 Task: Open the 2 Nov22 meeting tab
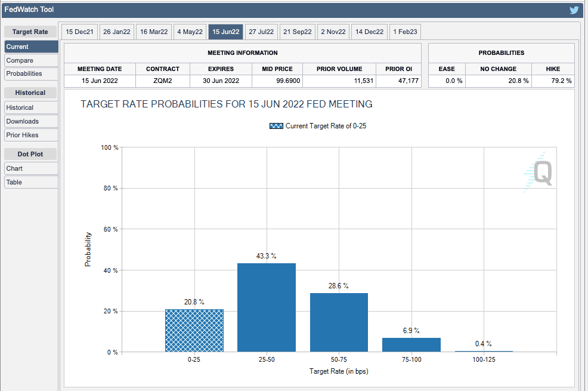pyautogui.click(x=333, y=32)
